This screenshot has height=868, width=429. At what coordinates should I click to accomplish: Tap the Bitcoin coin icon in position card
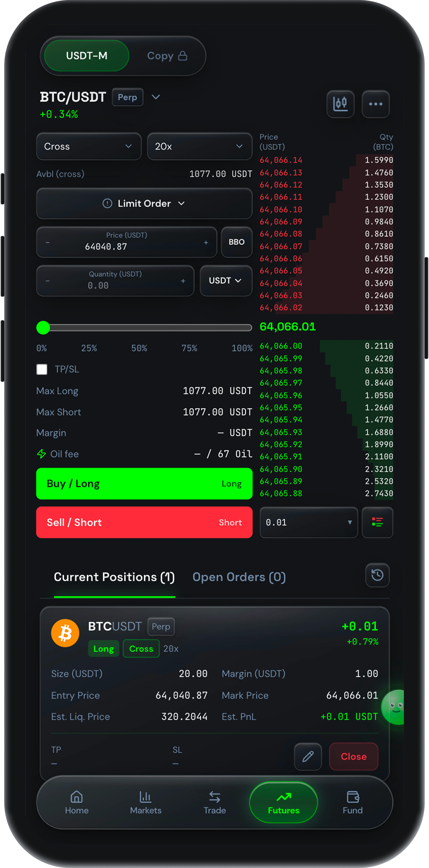coord(65,633)
